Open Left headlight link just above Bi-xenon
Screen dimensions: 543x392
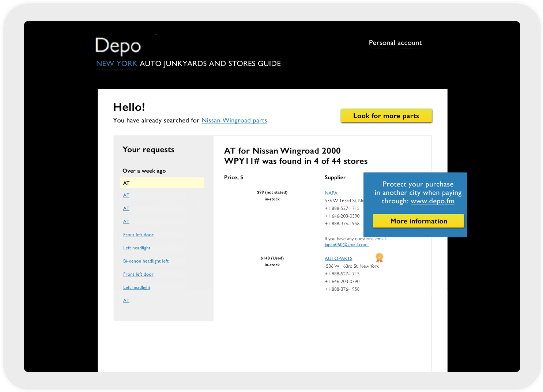pyautogui.click(x=137, y=248)
